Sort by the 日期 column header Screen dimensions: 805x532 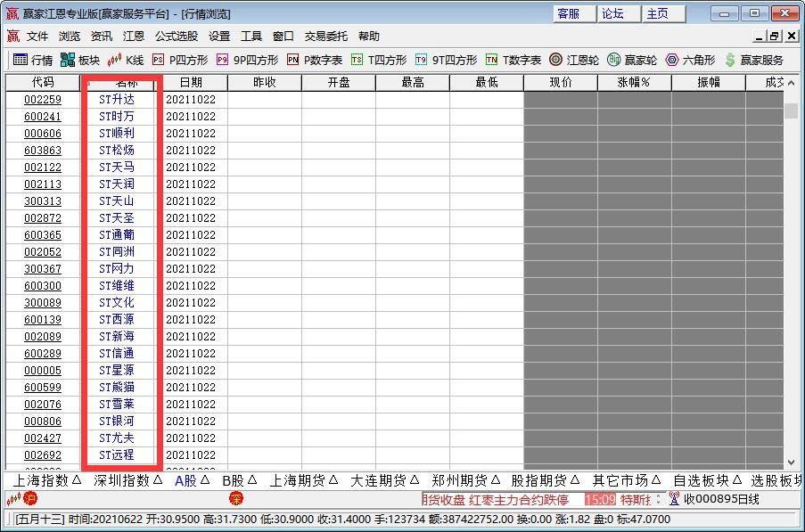coord(191,82)
